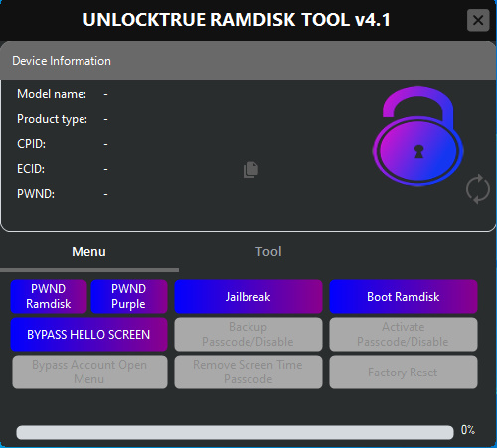The width and height of the screenshot is (497, 448).
Task: Start the Jailbreak action
Action: point(248,296)
